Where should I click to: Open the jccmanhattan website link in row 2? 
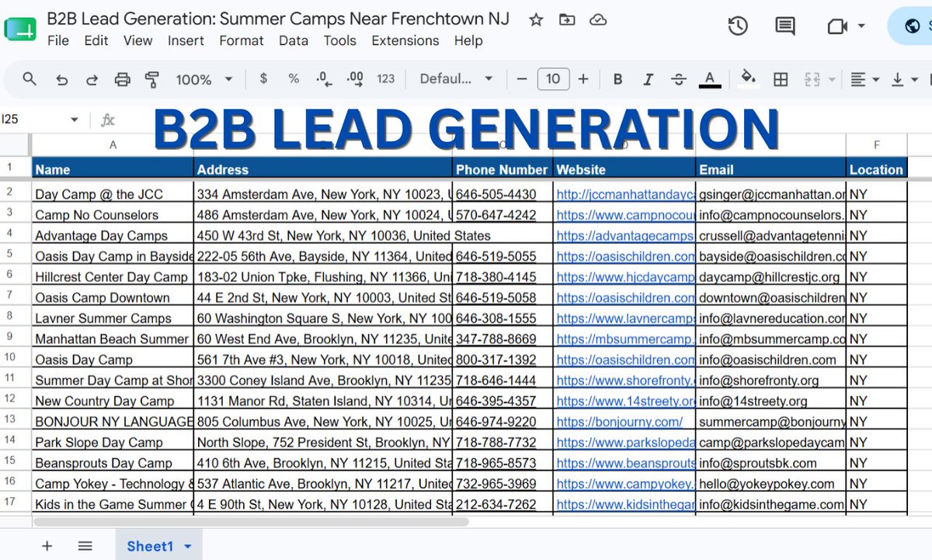click(x=625, y=194)
